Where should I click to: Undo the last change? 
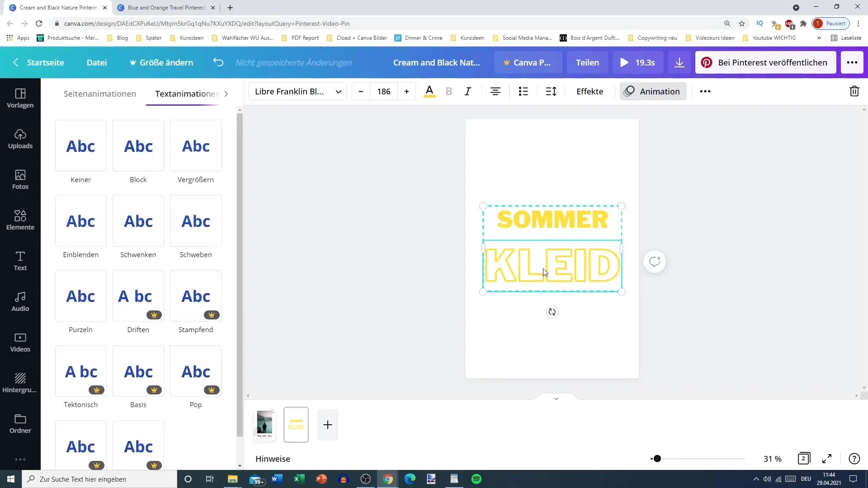click(218, 62)
